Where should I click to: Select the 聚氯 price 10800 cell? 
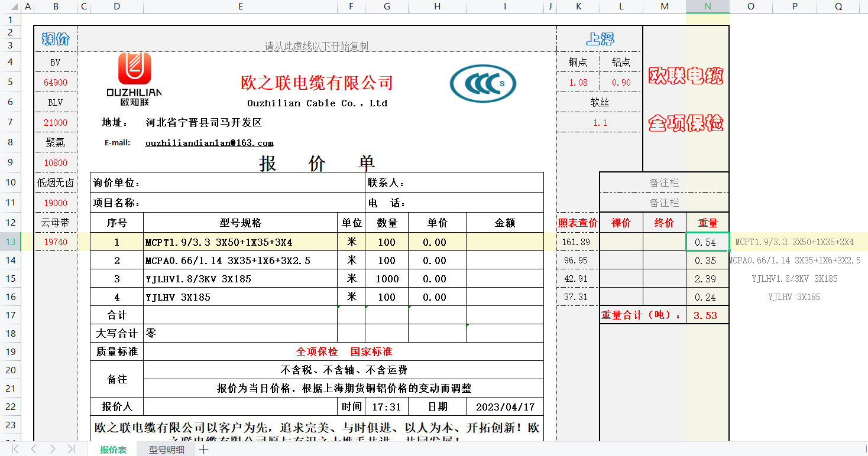pos(56,162)
